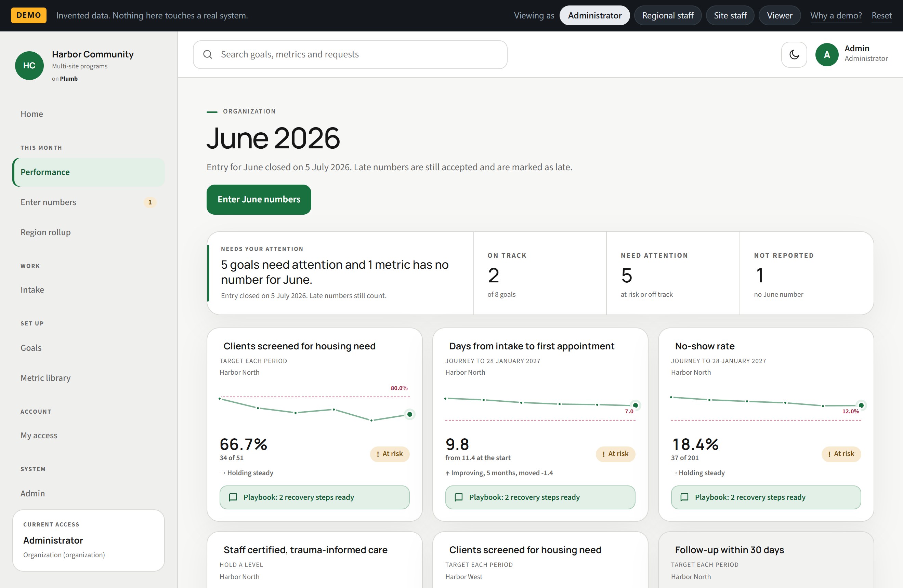
Task: Click the Reset link
Action: point(881,15)
